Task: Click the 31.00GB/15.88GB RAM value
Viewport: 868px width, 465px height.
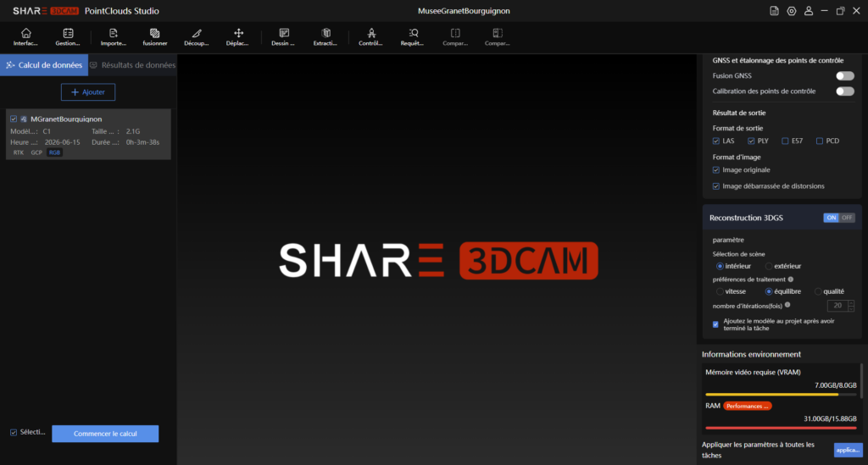Action: point(830,418)
